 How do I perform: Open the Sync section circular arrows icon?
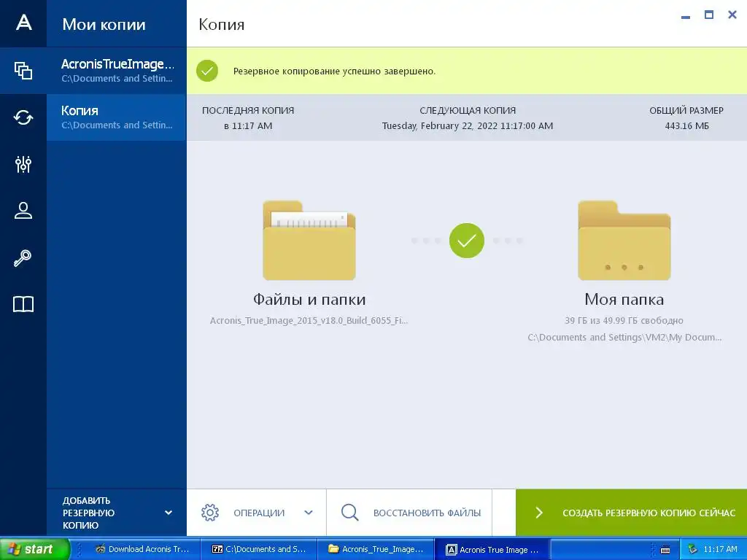23,117
